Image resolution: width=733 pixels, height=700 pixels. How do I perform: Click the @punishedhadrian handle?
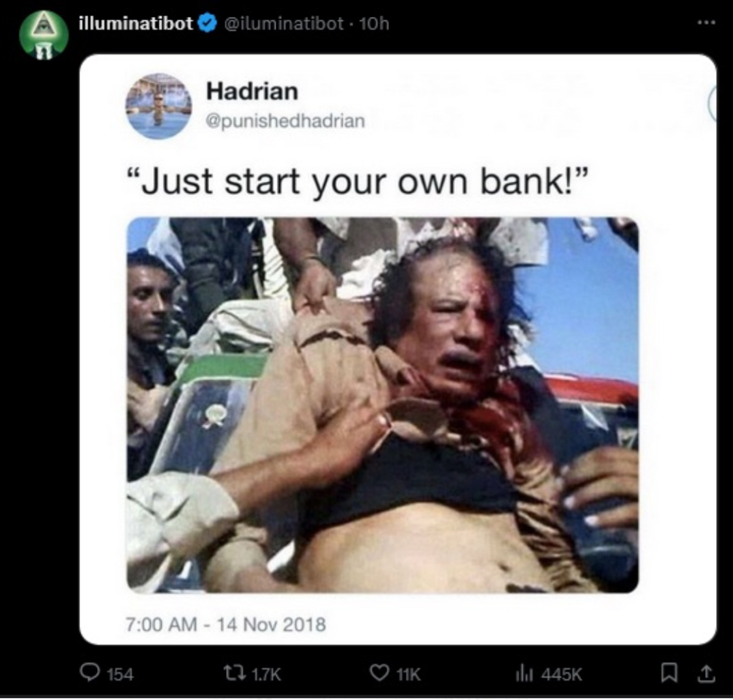(x=285, y=121)
